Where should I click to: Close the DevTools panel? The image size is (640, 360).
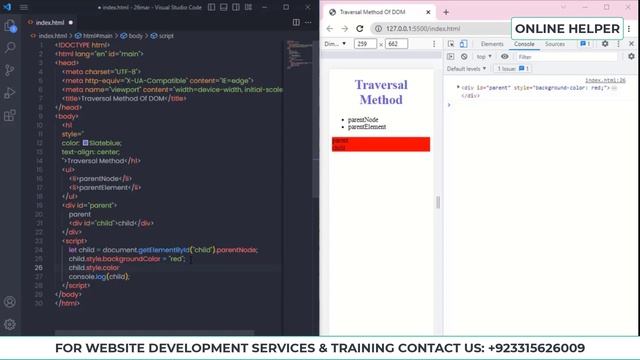631,44
